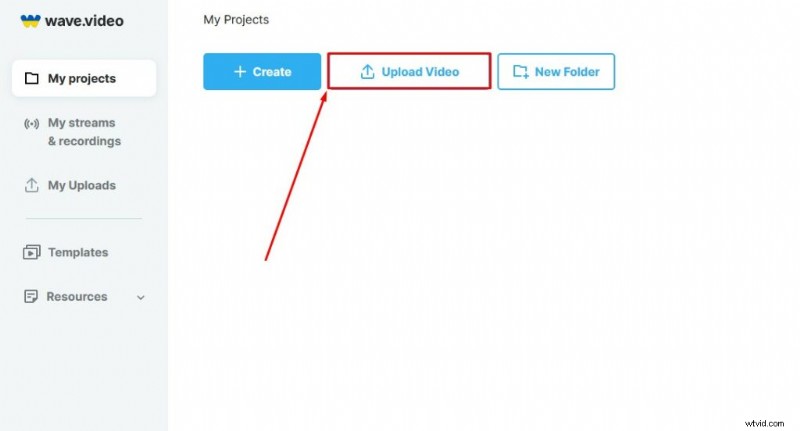Click the folder icon beside My projects
The height and width of the screenshot is (431, 800).
coord(32,78)
